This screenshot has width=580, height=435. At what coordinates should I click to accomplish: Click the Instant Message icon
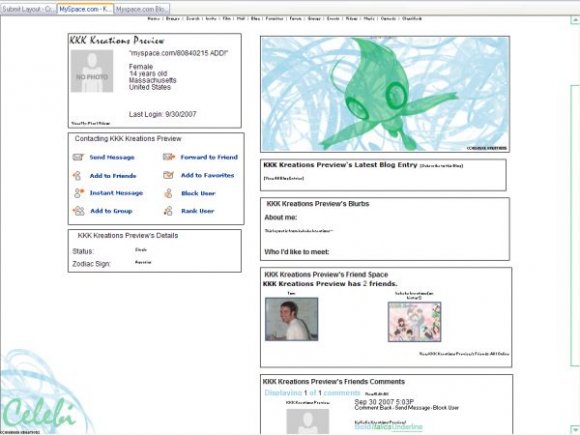[79, 193]
